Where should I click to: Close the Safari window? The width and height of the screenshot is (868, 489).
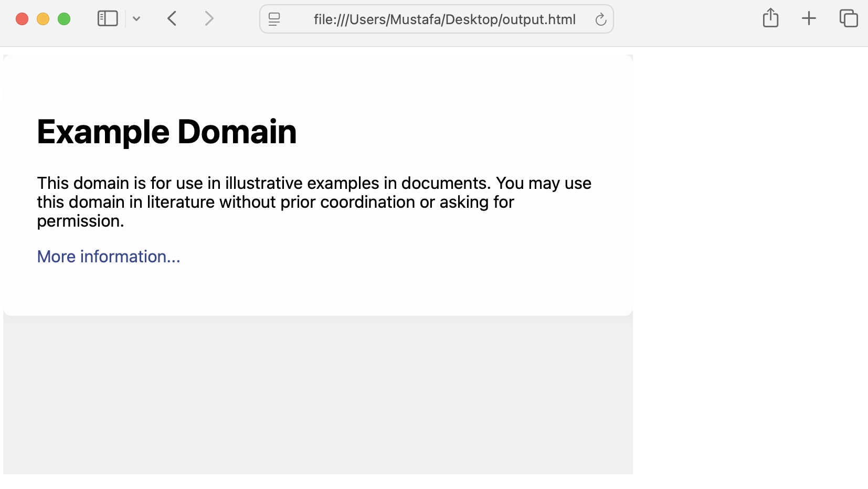pyautogui.click(x=22, y=18)
